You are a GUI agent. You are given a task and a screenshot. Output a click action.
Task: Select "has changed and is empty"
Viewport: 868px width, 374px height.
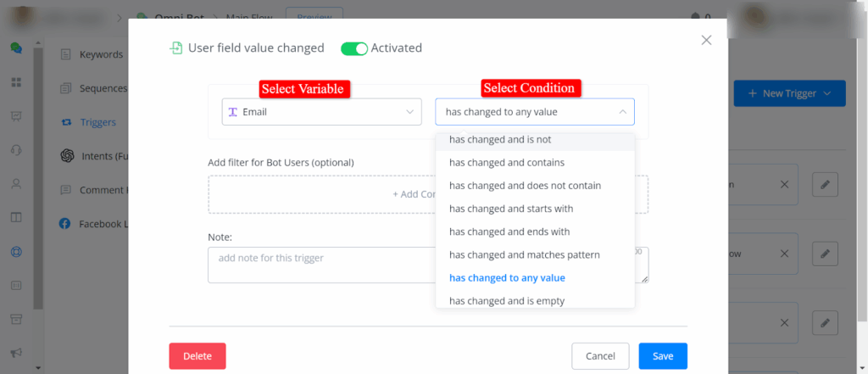507,300
